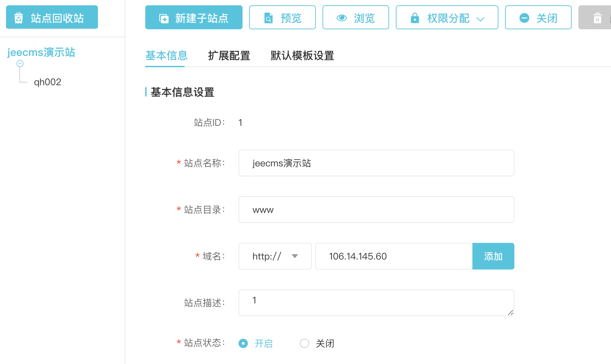Switch to the 扩展配置 tab
The width and height of the screenshot is (611, 364).
(x=229, y=56)
